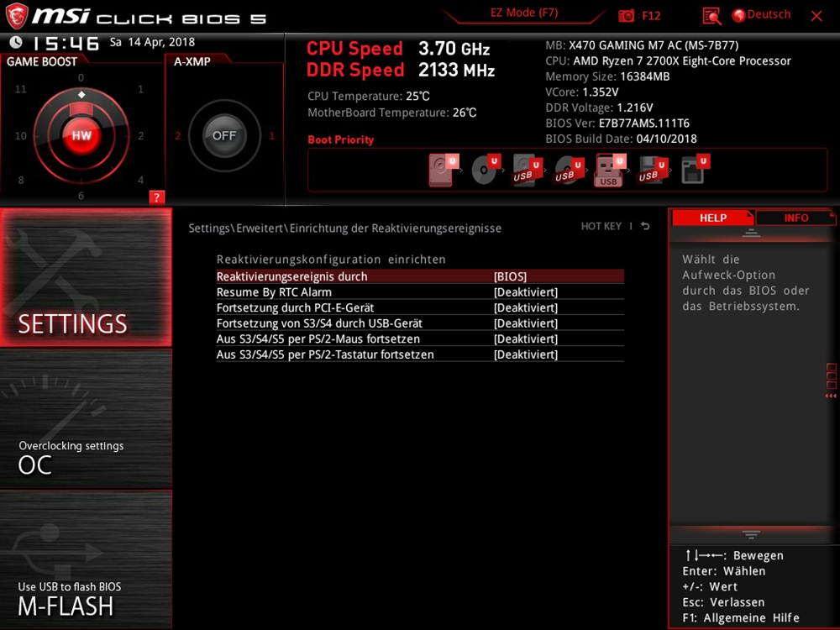
Task: Click the USB floppy boot device icon
Action: pyautogui.click(x=651, y=171)
